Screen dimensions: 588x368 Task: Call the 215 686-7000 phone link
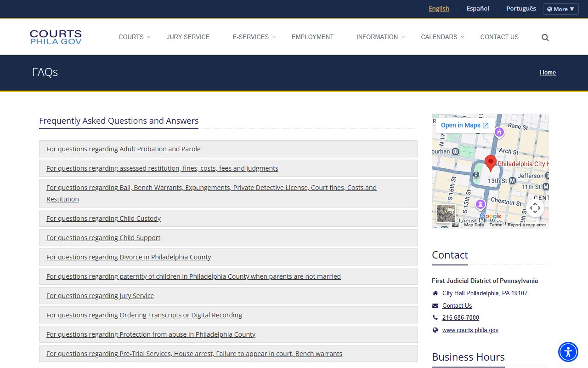[x=461, y=318]
